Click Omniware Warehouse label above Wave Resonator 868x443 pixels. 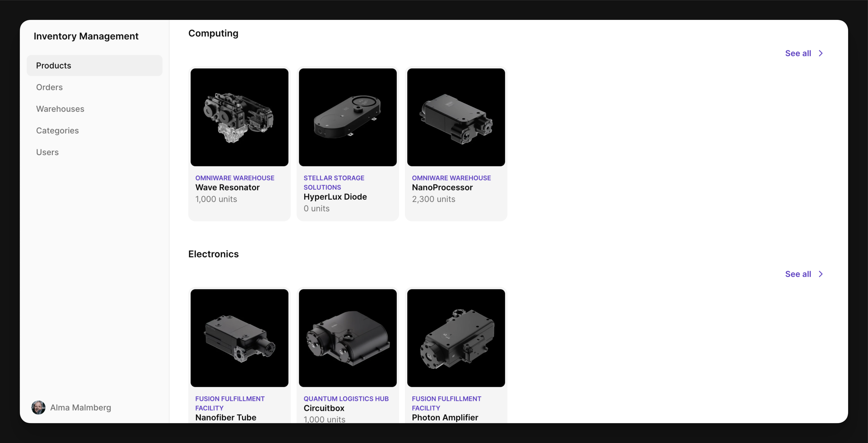point(235,178)
